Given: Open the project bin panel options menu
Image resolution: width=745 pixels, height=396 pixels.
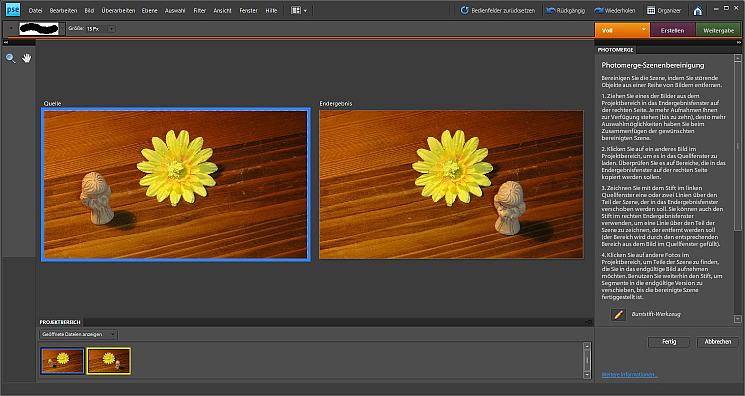Looking at the screenshot, I should [x=589, y=322].
